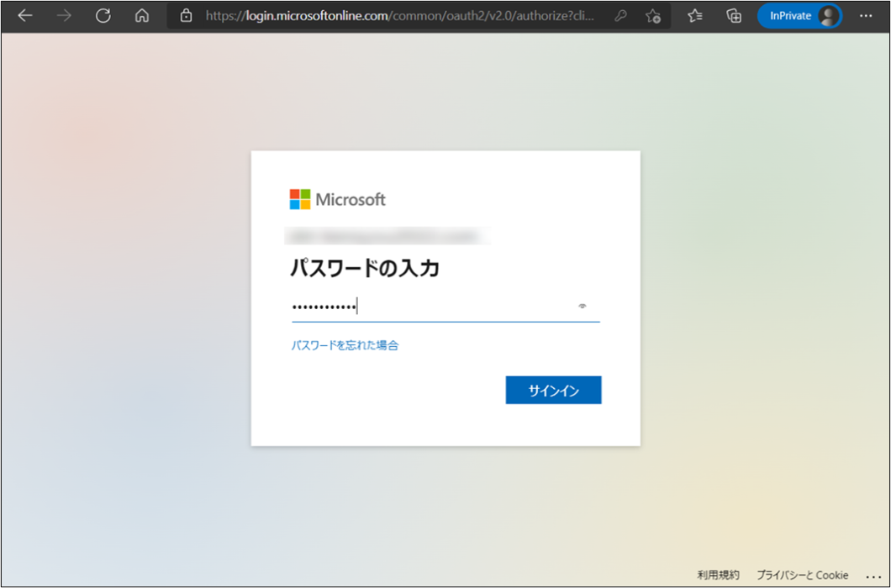
Task: Click the パスワードの入力 heading
Action: coord(365,268)
